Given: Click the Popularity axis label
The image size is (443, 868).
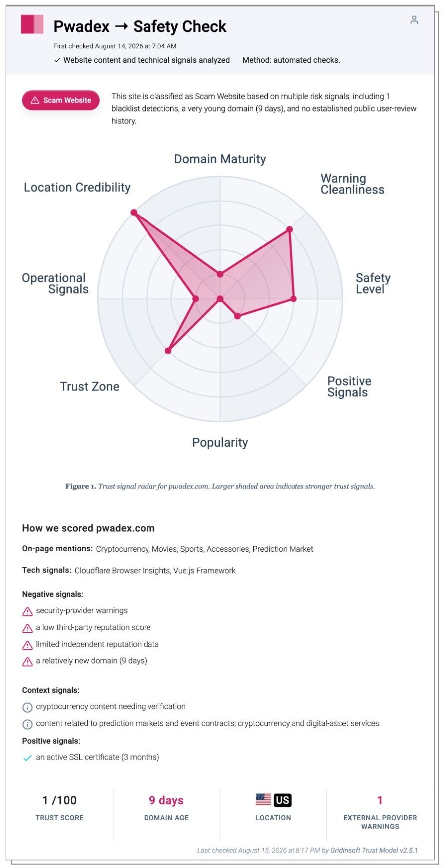Looking at the screenshot, I should (x=220, y=443).
